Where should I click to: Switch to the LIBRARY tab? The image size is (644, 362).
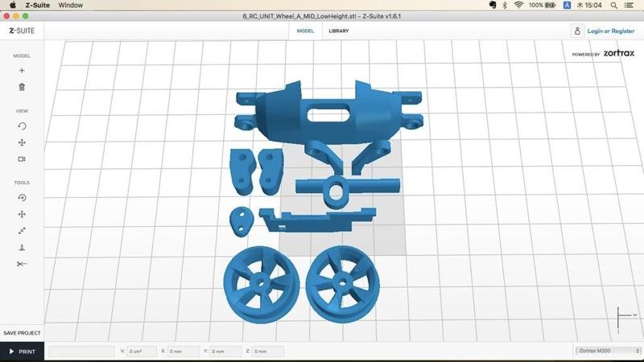point(339,31)
